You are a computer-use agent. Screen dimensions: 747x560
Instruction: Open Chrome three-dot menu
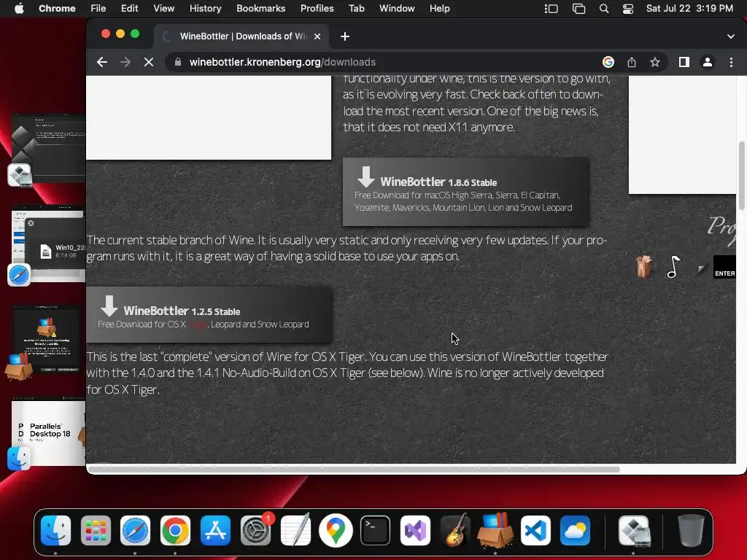click(x=731, y=63)
